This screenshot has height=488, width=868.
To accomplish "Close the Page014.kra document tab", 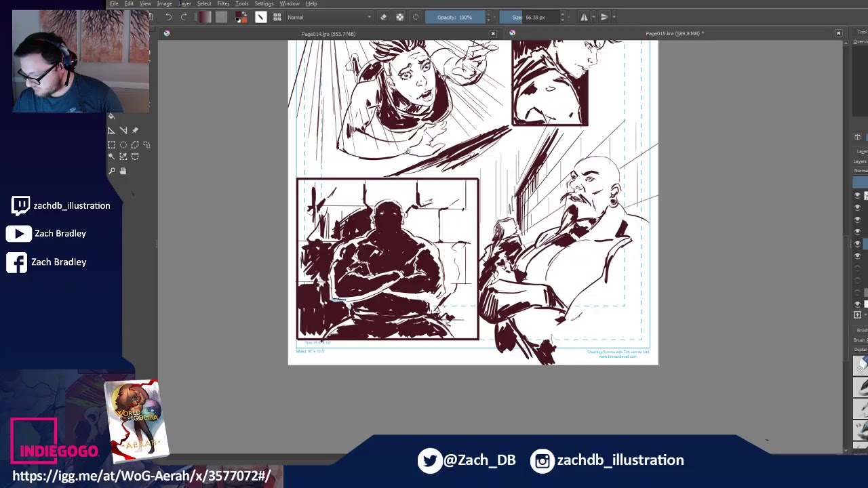I will [x=493, y=33].
